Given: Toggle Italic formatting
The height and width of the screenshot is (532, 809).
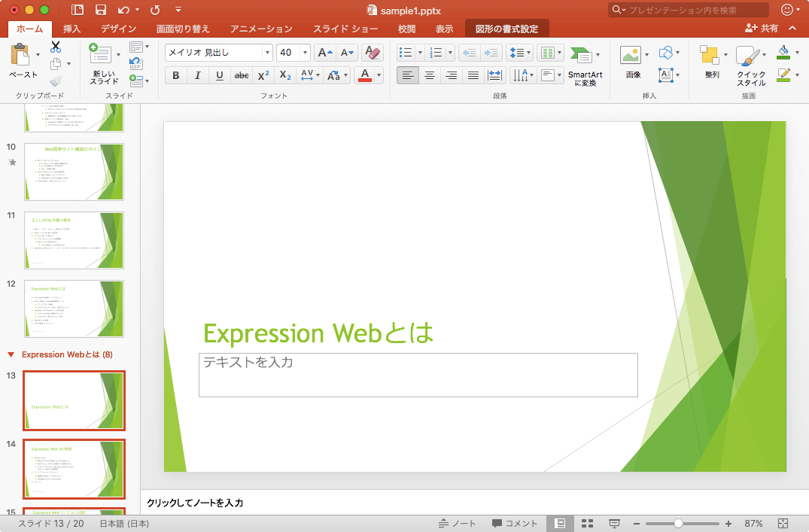Looking at the screenshot, I should click(x=197, y=75).
